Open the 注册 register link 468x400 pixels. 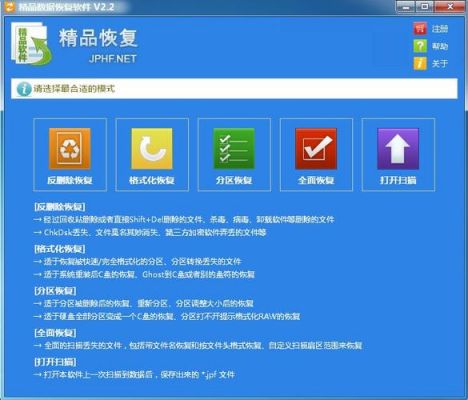point(440,29)
